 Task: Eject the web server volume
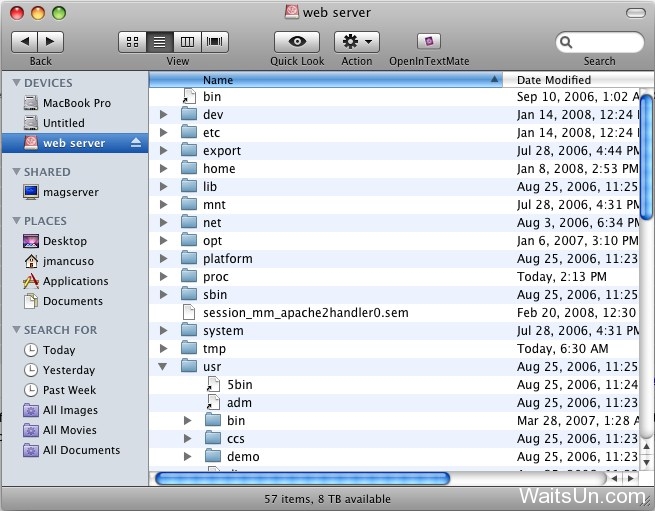(136, 143)
